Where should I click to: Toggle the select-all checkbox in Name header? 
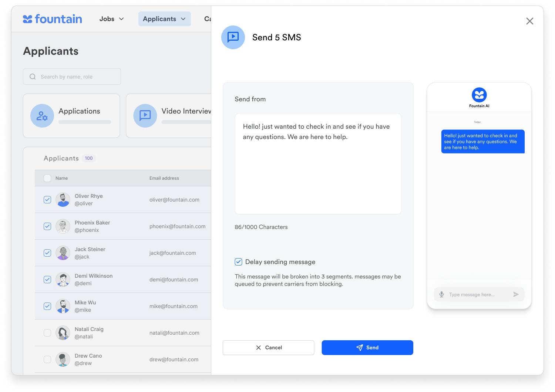click(x=47, y=178)
